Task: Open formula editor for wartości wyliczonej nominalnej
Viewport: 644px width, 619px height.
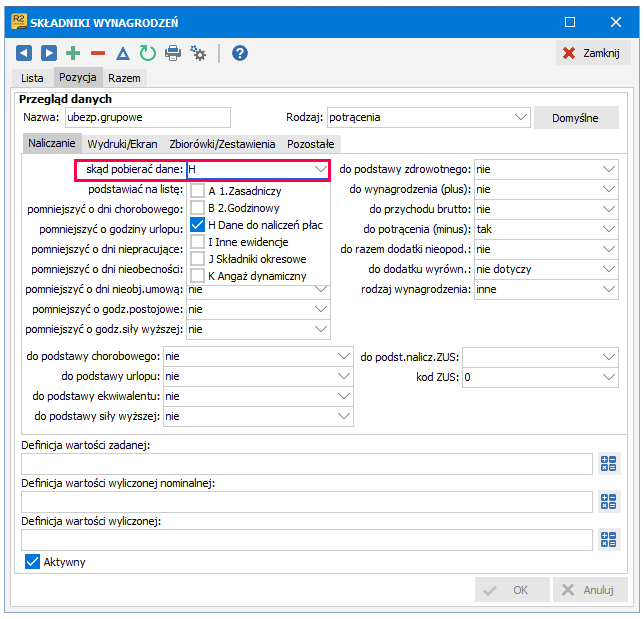Action: (609, 502)
